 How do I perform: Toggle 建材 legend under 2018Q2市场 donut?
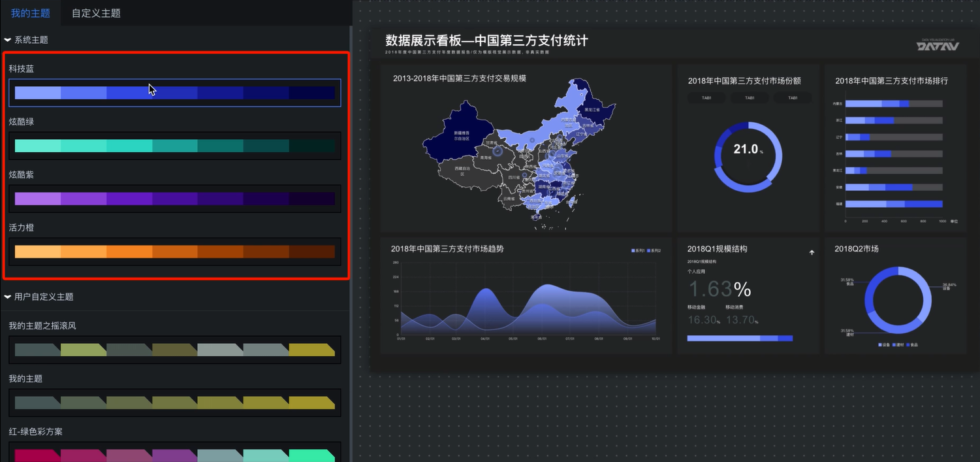point(898,344)
